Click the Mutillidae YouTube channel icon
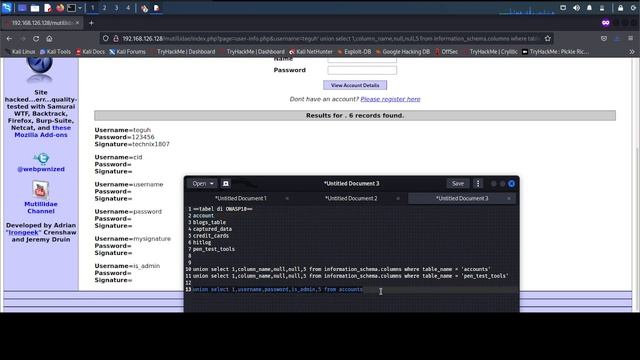640x360 pixels. (x=40, y=190)
